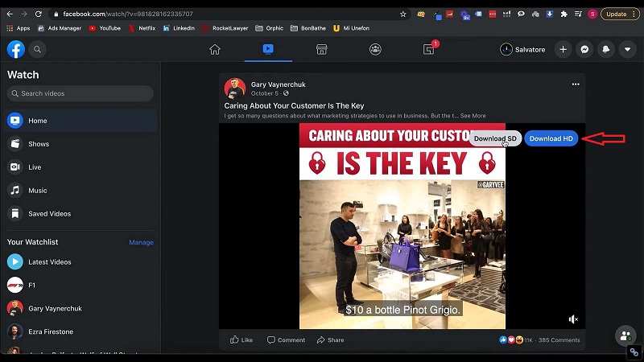Share the video post

[x=331, y=339]
